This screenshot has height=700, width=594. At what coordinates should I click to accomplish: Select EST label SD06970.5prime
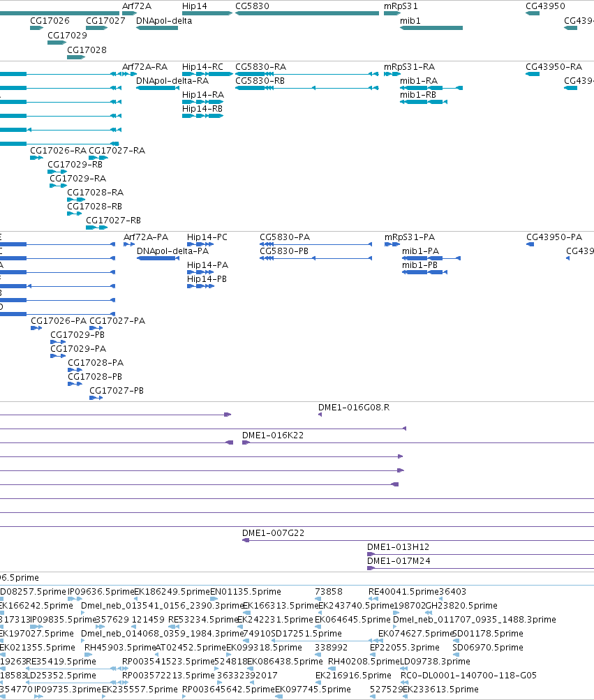488,648
